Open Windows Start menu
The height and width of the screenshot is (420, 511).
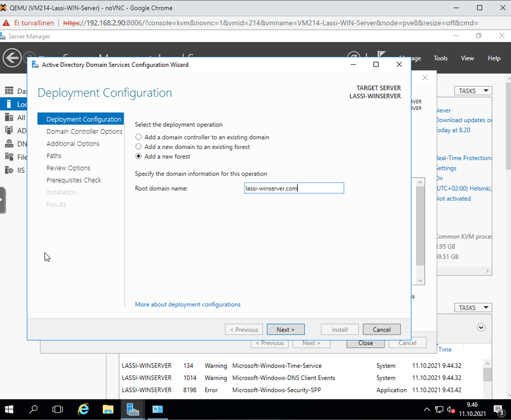tap(9, 409)
